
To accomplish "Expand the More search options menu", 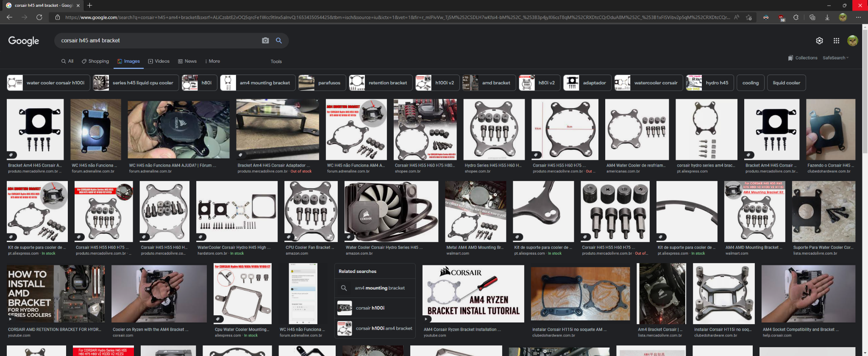I will [212, 61].
